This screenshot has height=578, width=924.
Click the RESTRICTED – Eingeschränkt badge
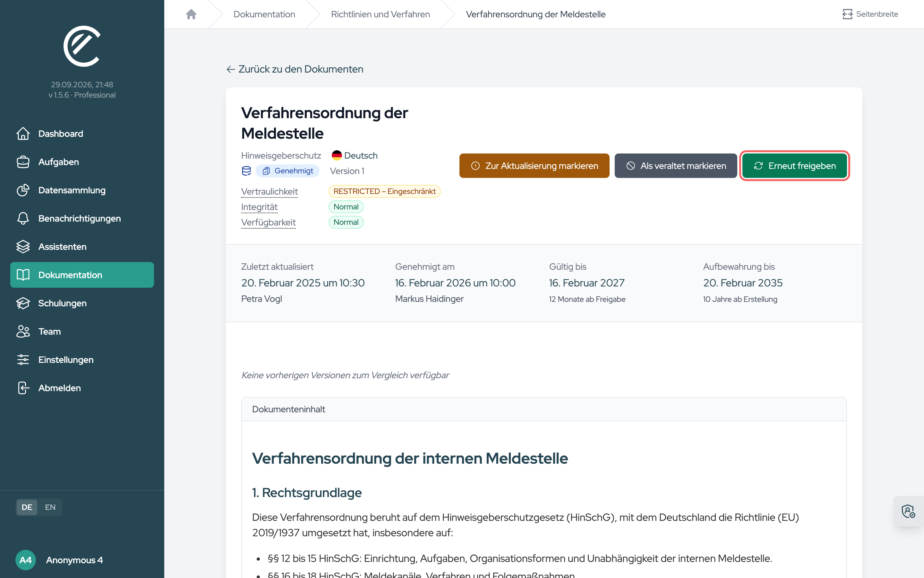click(x=384, y=191)
